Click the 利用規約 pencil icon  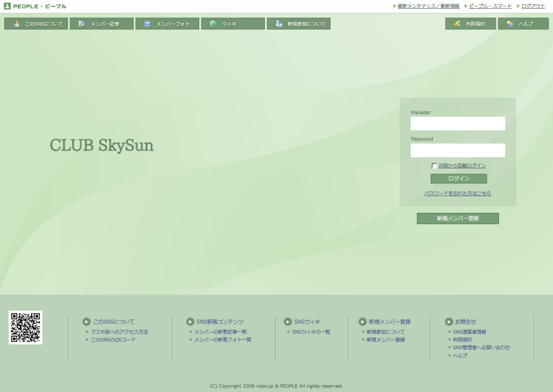coord(457,24)
